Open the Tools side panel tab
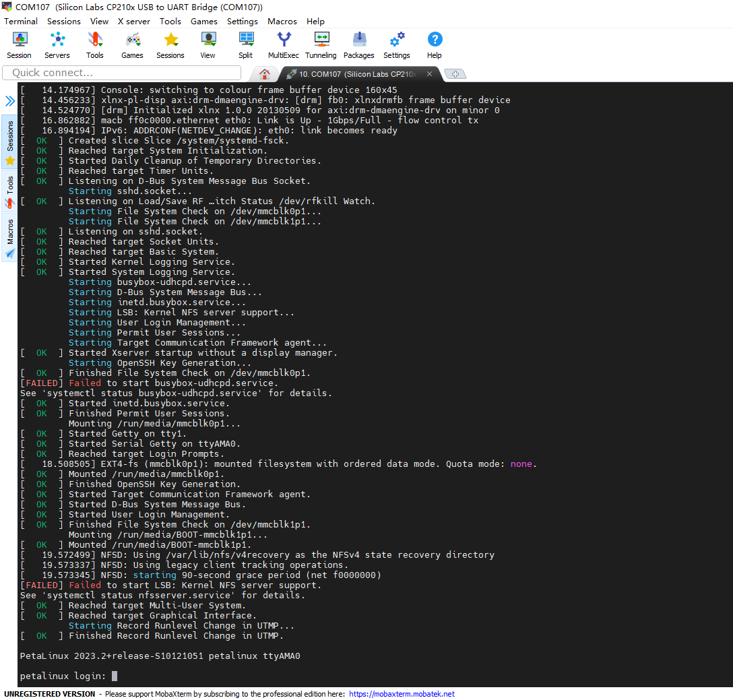 pyautogui.click(x=10, y=192)
